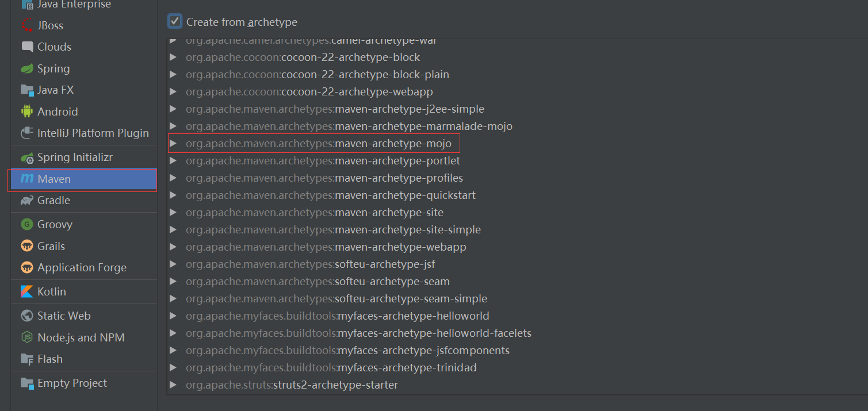The width and height of the screenshot is (868, 411).
Task: Uncheck Create from archetype checkbox
Action: pyautogui.click(x=175, y=22)
